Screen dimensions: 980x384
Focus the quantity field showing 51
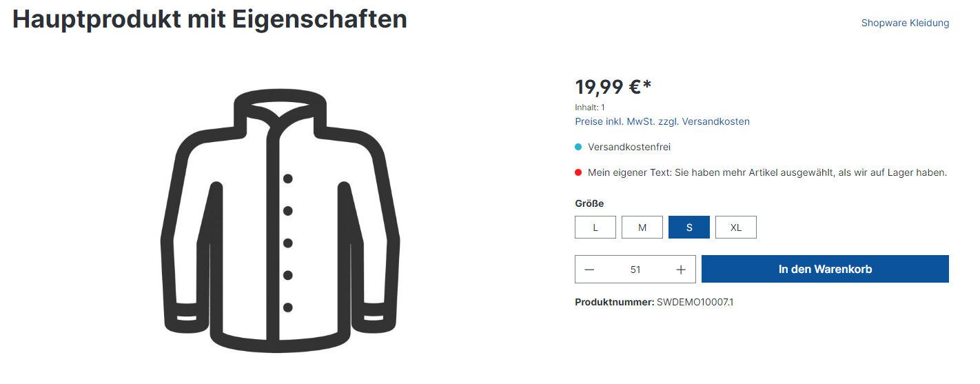tap(635, 270)
